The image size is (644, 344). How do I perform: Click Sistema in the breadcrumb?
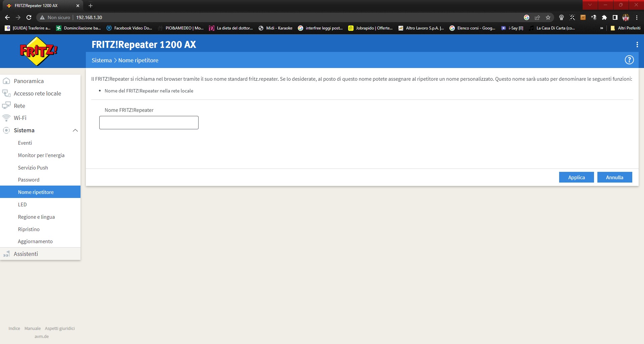click(x=102, y=60)
